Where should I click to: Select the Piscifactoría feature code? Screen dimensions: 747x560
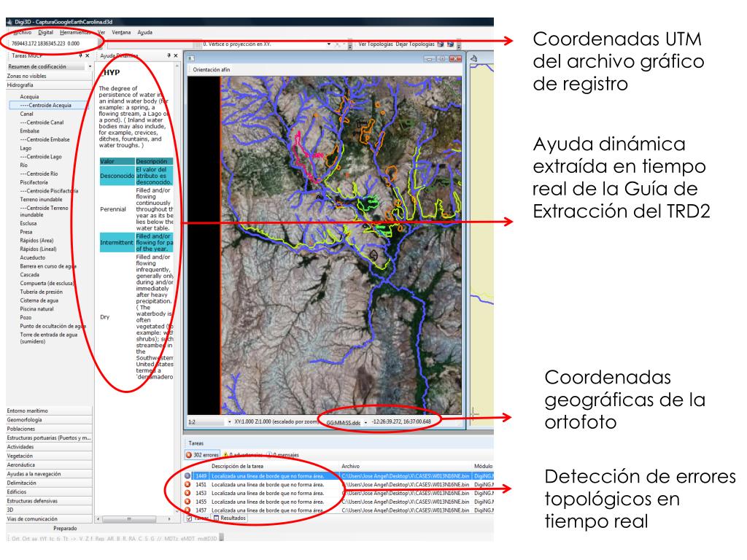tap(34, 182)
